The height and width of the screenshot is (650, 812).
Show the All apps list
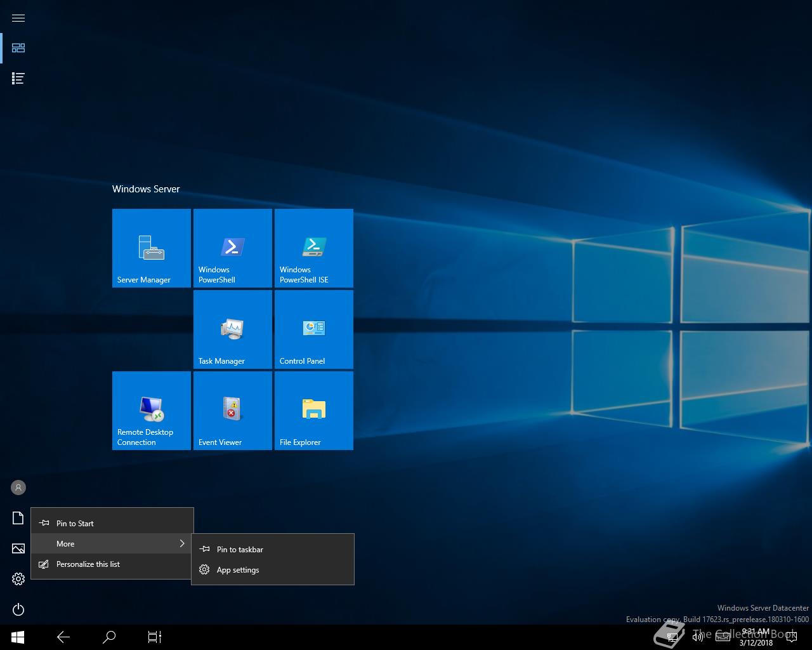pos(18,79)
